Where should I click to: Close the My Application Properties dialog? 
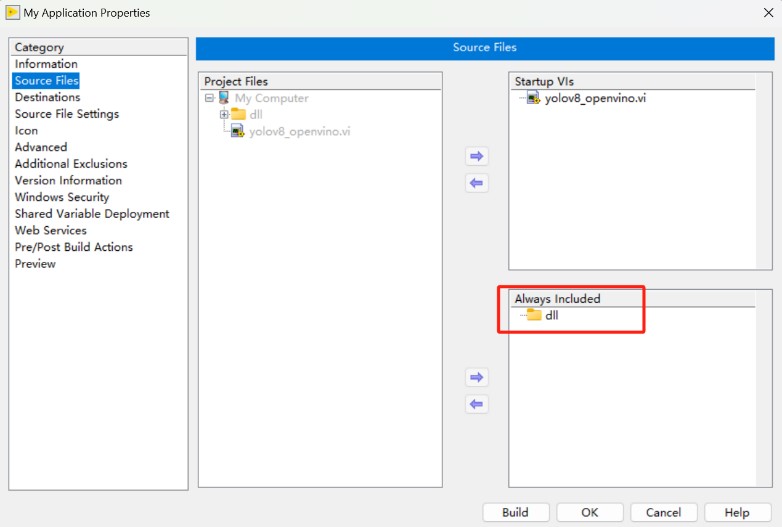pyautogui.click(x=765, y=13)
